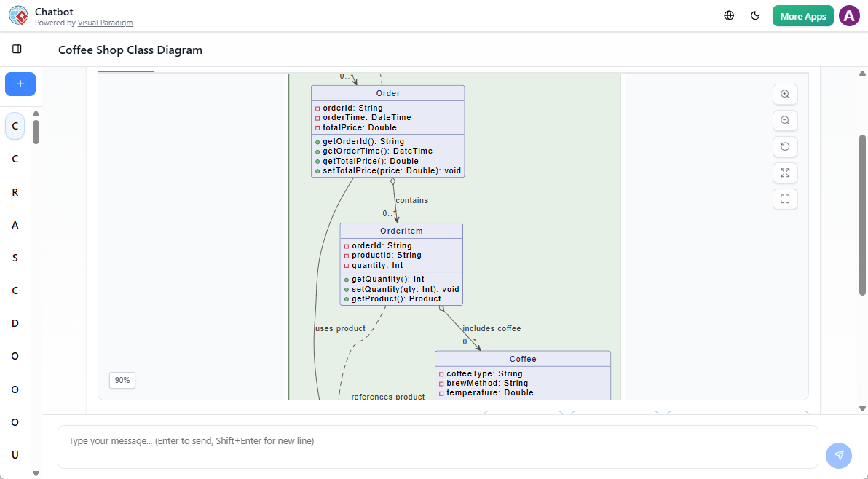Zoom out of the class diagram

pyautogui.click(x=785, y=120)
